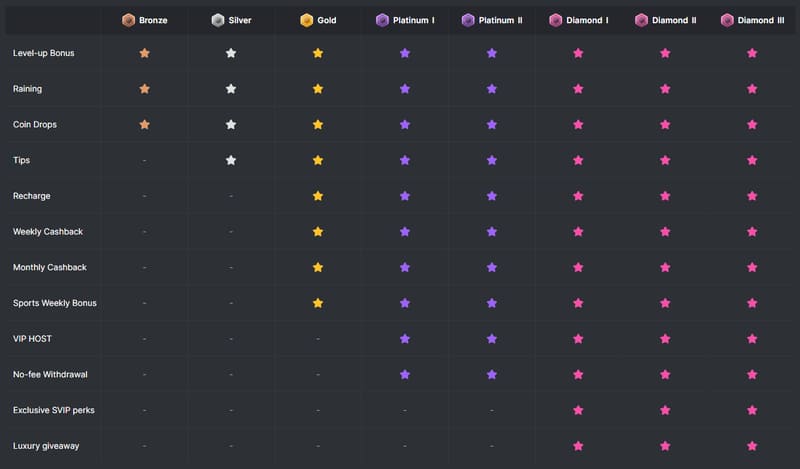Select the Raining row label
This screenshot has width=800, height=469.
coord(27,89)
